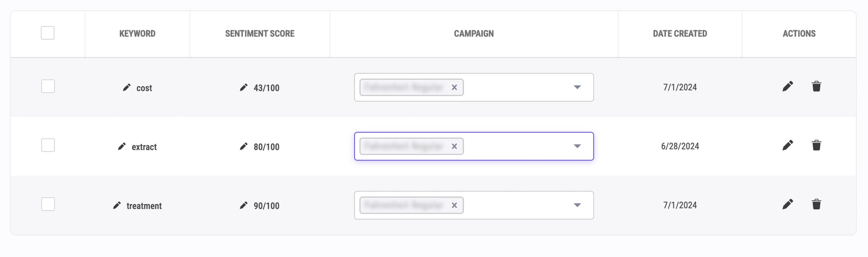Edit the 43/100 sentiment score pencil
Viewport: 868px width, 257px height.
(x=243, y=88)
